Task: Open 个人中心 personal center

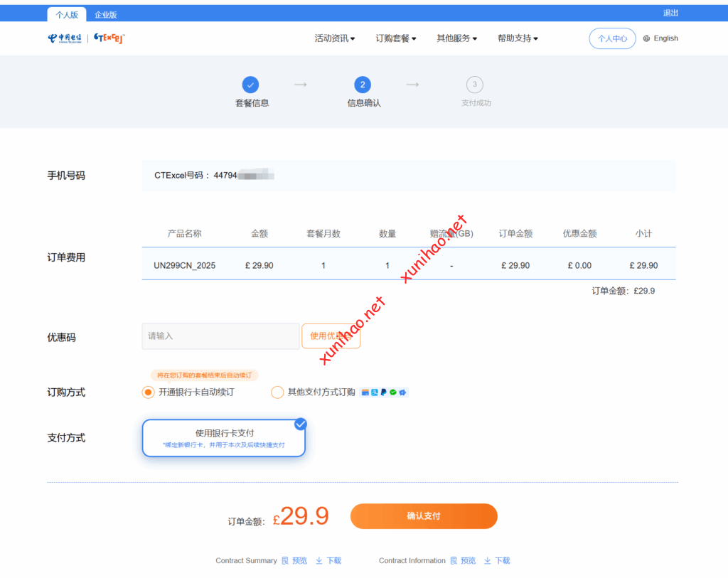Action: point(612,38)
